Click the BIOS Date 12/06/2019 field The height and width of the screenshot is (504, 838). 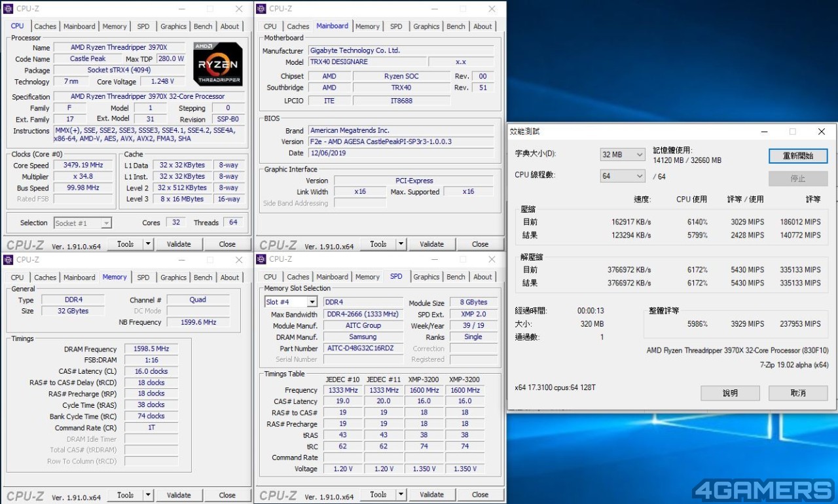pos(401,153)
